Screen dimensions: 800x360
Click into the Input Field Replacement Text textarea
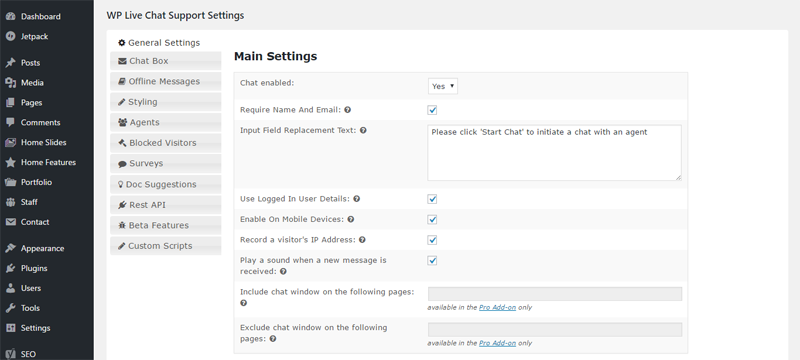tap(554, 152)
